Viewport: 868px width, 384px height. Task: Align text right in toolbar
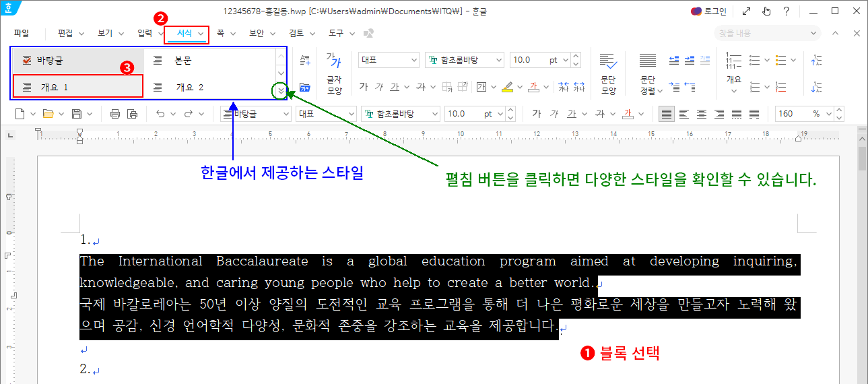719,114
